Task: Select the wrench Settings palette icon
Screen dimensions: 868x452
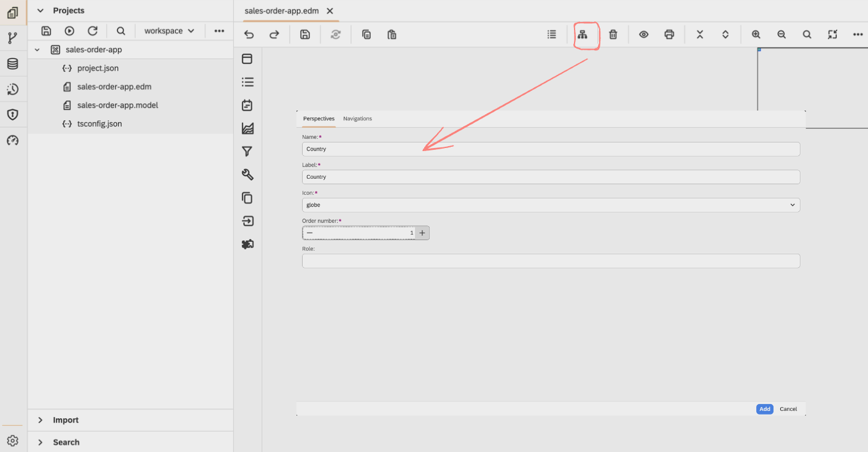Action: 247,174
